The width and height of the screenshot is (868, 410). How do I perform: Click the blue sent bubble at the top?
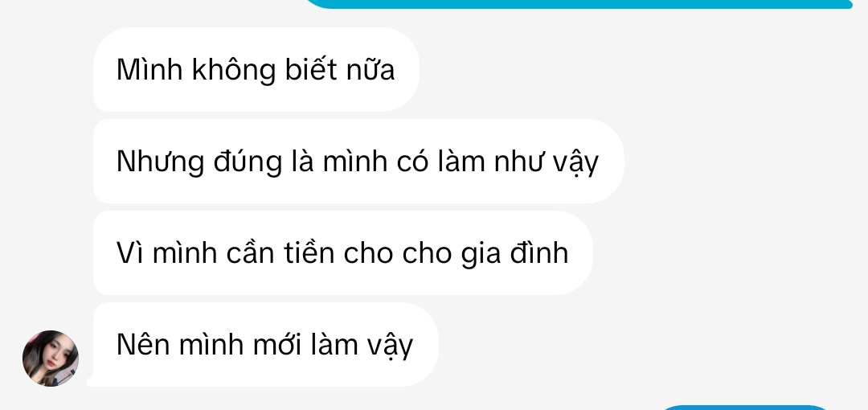(579, 4)
